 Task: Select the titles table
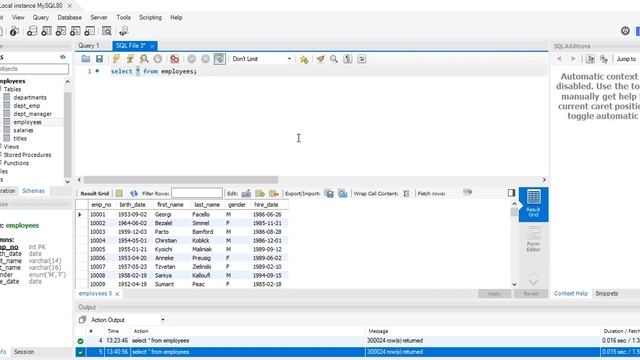[20, 138]
